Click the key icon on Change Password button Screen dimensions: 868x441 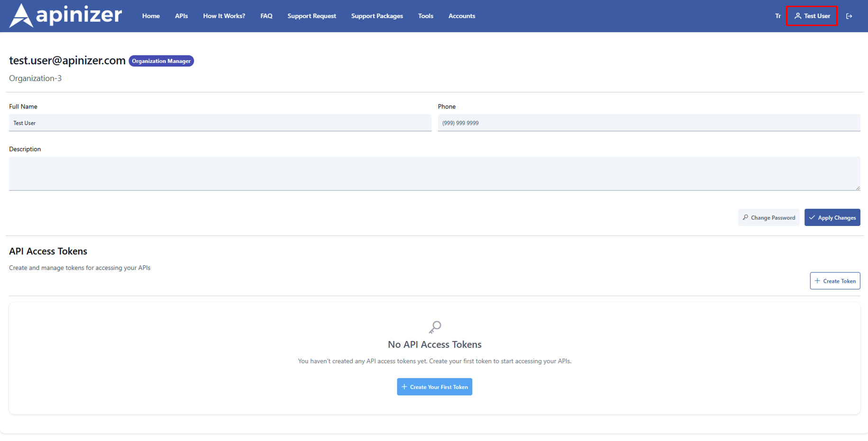[746, 217]
